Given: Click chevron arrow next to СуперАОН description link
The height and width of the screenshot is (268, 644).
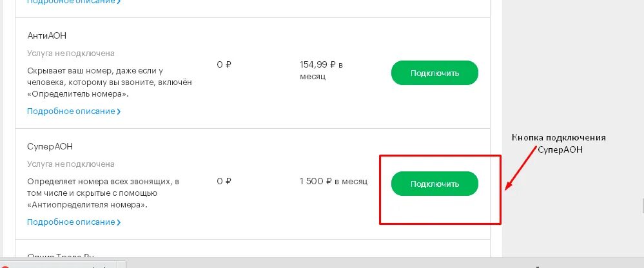Looking at the screenshot, I should [x=119, y=222].
